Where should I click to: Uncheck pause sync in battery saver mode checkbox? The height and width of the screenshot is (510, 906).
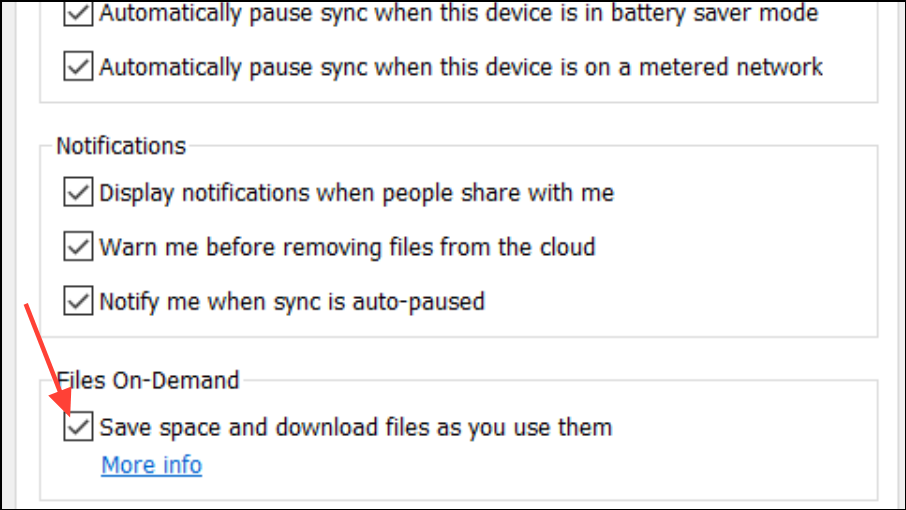pyautogui.click(x=78, y=14)
